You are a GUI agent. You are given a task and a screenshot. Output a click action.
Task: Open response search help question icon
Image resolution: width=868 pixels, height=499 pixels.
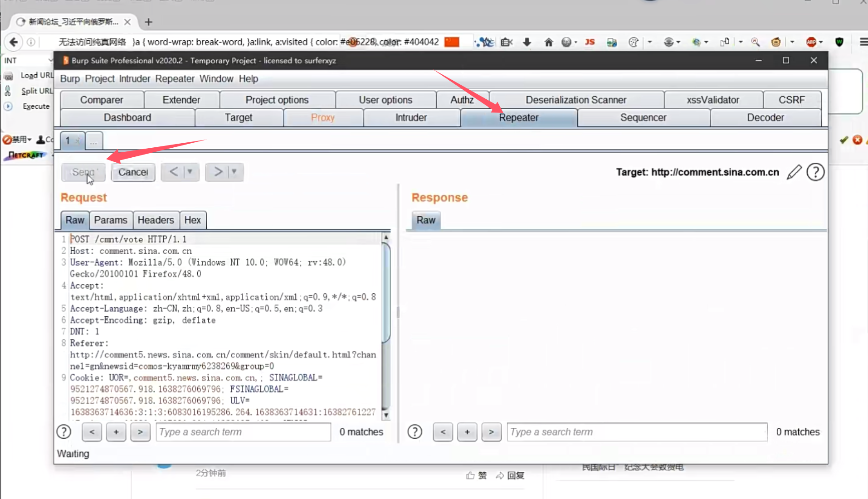click(415, 432)
